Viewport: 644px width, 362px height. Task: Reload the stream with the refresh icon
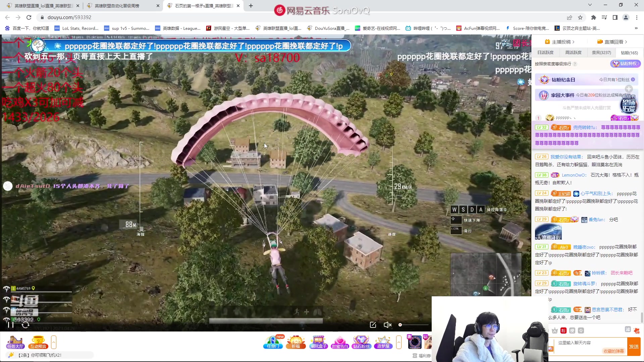tap(25, 324)
